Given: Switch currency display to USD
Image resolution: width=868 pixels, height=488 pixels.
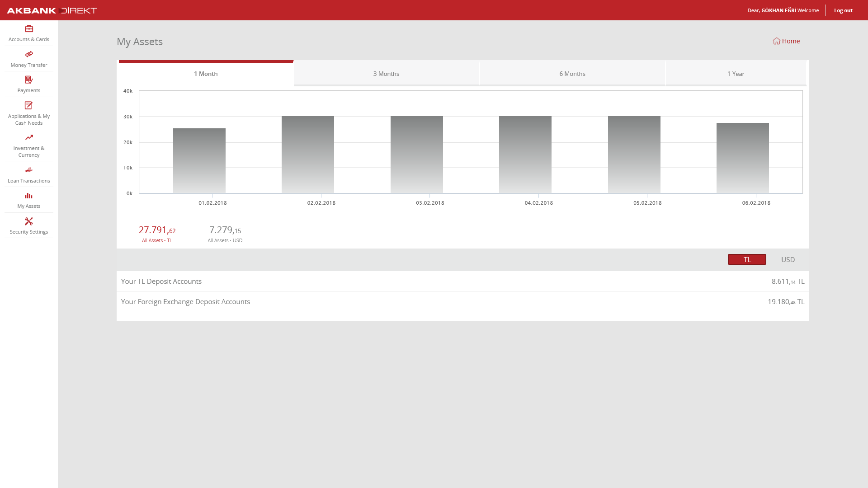Looking at the screenshot, I should point(788,259).
